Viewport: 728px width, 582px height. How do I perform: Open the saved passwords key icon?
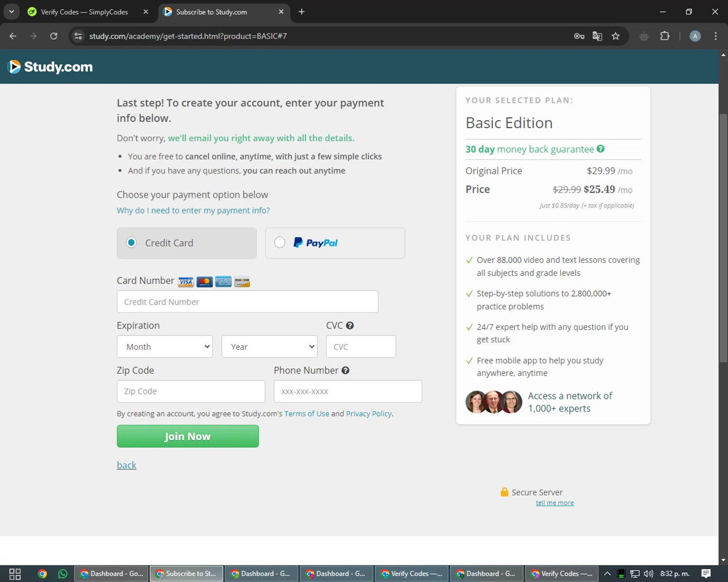pos(579,36)
